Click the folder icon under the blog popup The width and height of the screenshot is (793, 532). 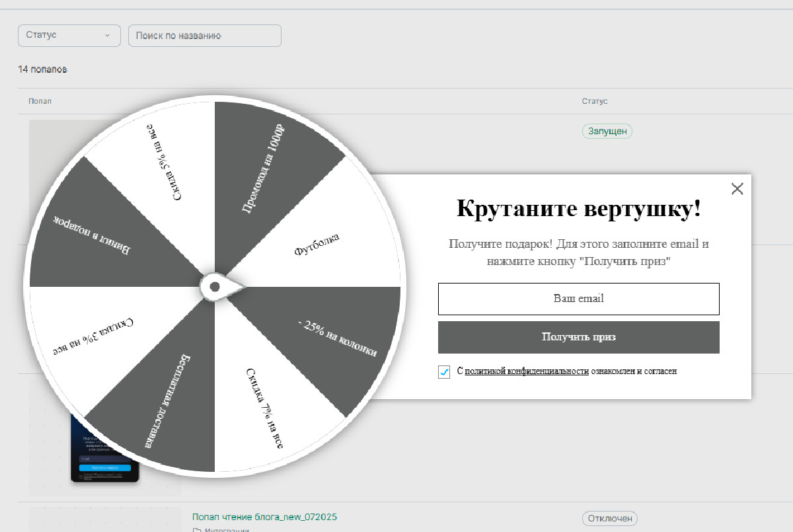[196, 529]
